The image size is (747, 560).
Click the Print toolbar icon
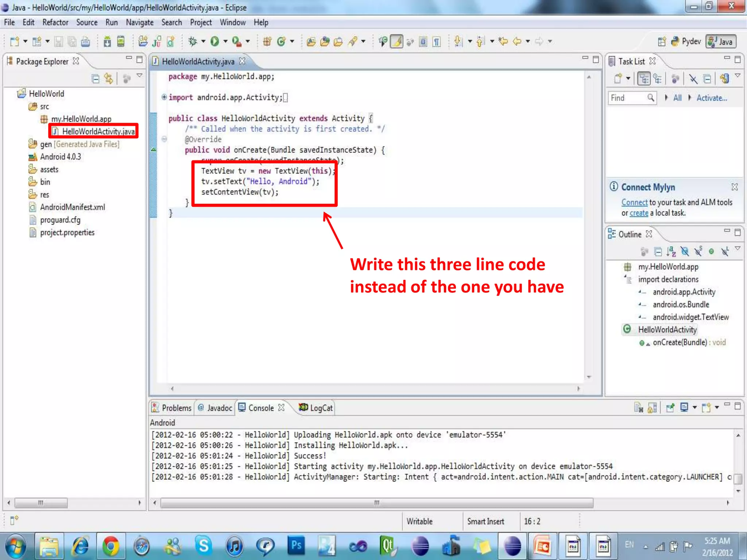(85, 42)
